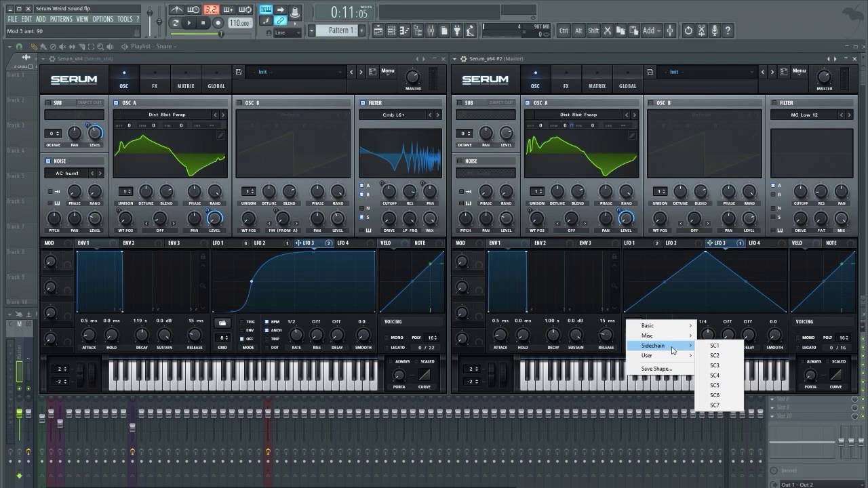Click the help question mark icon
Screen dimensions: 868x488
(728, 30)
